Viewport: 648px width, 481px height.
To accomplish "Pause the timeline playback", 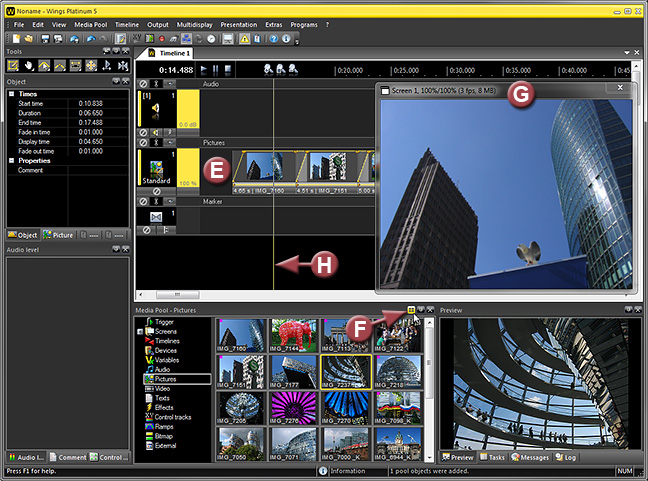I will click(x=216, y=70).
